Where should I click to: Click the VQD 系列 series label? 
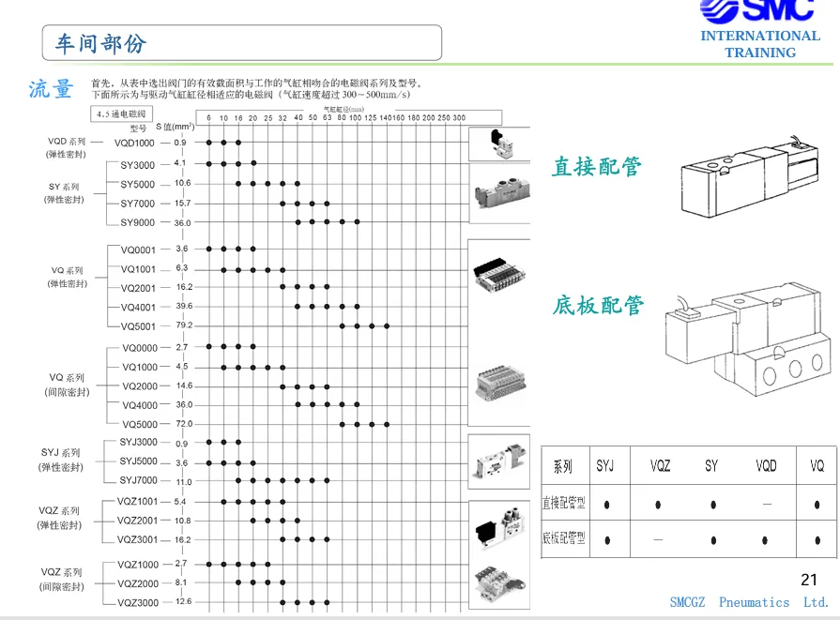tap(67, 142)
